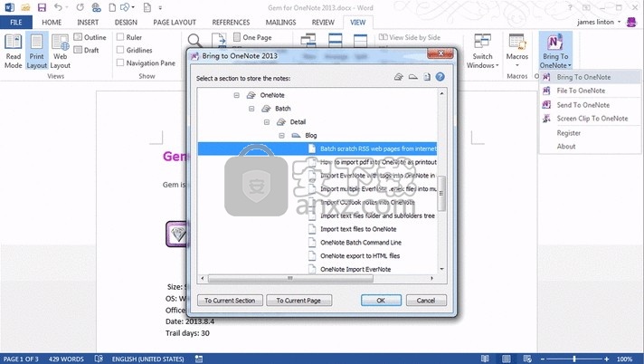Click the New blank document icon
The width and height of the screenshot is (644, 364).
[x=112, y=7]
